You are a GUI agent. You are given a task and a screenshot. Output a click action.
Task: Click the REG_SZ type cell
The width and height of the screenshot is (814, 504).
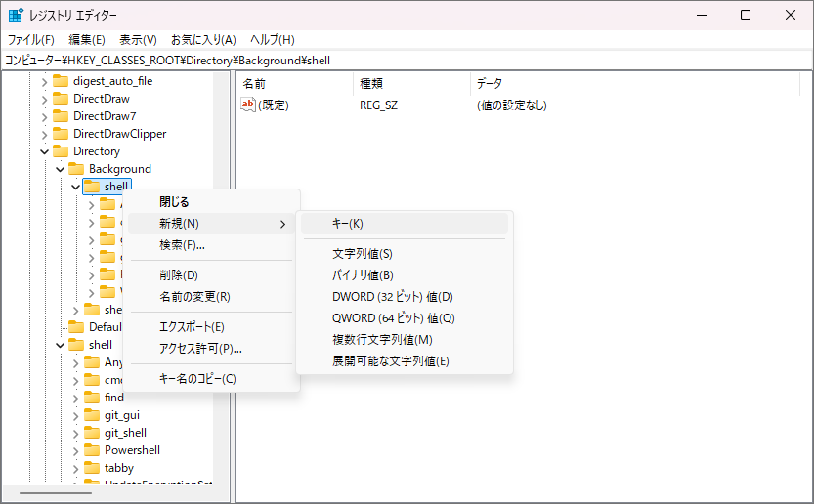pos(378,105)
